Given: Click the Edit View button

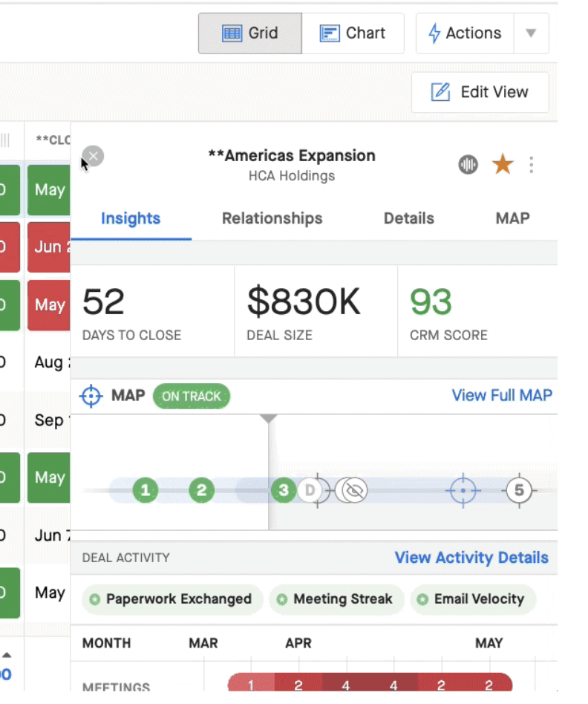Looking at the screenshot, I should click(x=480, y=92).
